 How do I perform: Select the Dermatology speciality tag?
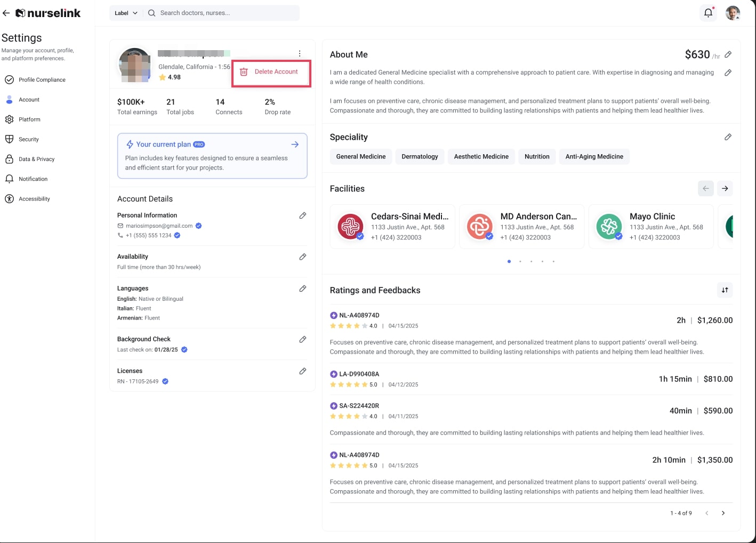tap(420, 157)
